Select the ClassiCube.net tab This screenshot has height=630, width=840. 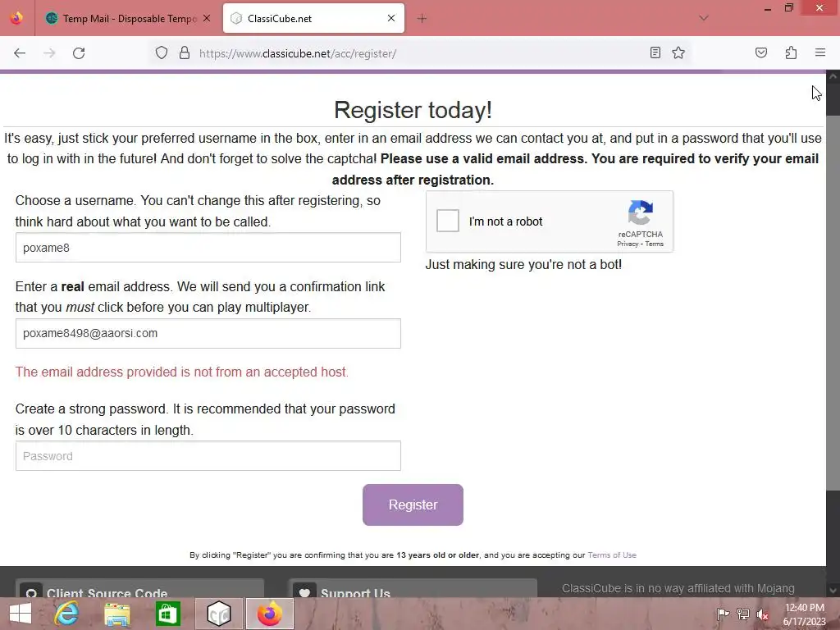pyautogui.click(x=313, y=18)
